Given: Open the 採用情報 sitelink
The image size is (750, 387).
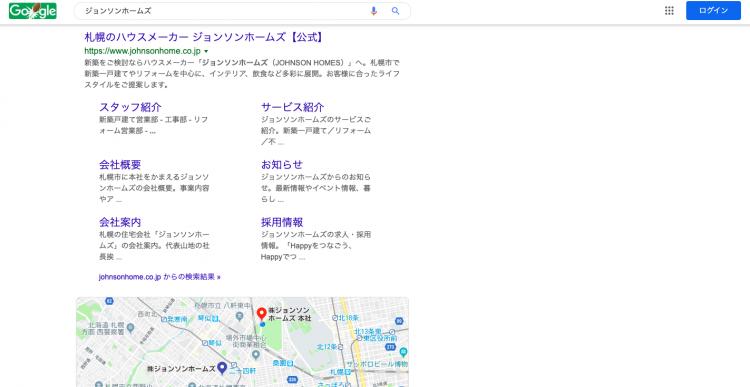Looking at the screenshot, I should point(282,222).
